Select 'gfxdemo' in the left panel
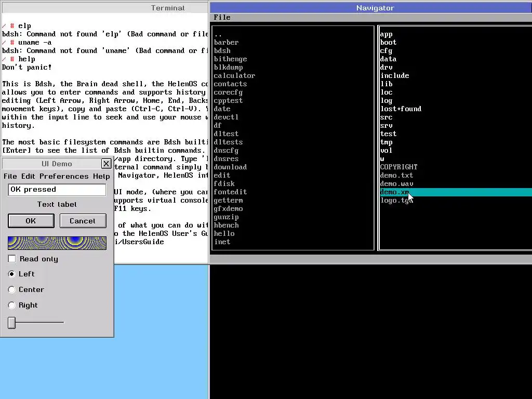The image size is (532, 399). (x=293, y=209)
